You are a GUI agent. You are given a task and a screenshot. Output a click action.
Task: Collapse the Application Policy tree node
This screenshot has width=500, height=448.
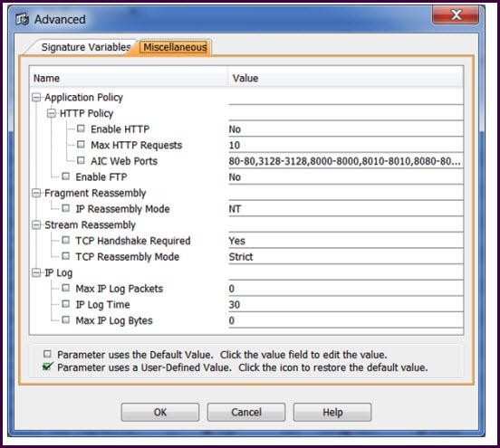pos(36,97)
